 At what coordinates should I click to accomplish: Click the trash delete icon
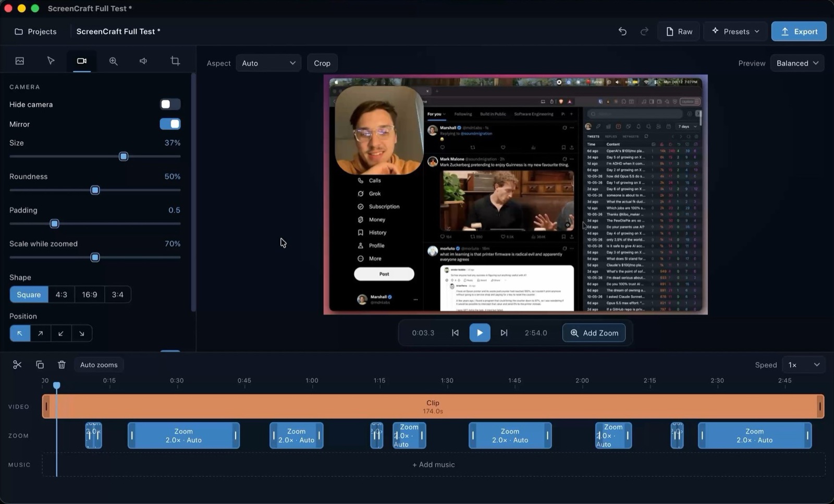coord(62,365)
